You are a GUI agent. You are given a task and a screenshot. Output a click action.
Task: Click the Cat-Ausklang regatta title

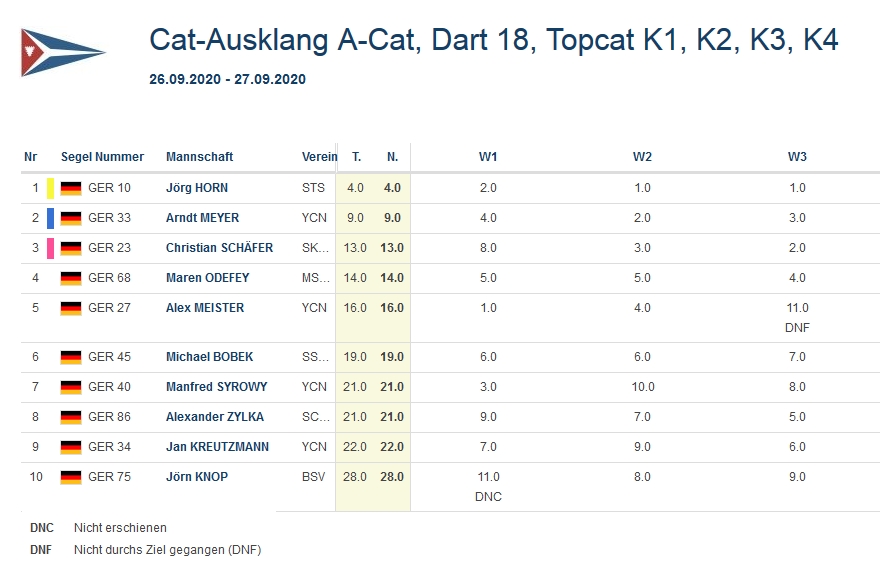(493, 40)
